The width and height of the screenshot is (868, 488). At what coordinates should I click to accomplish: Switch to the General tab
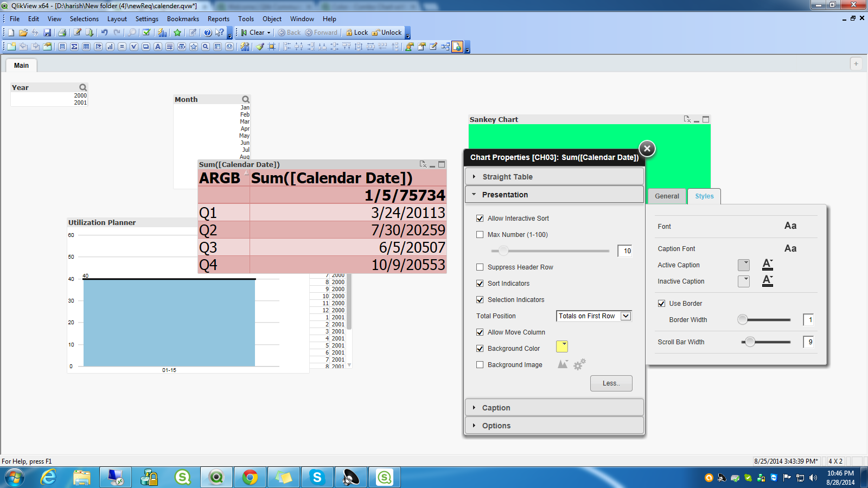[x=667, y=196]
